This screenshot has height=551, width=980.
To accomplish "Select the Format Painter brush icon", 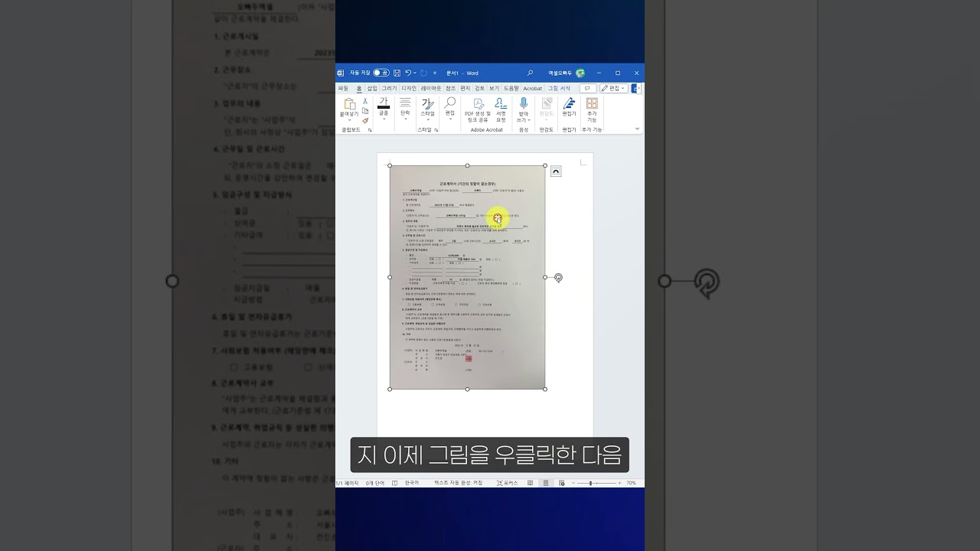I will click(x=365, y=120).
